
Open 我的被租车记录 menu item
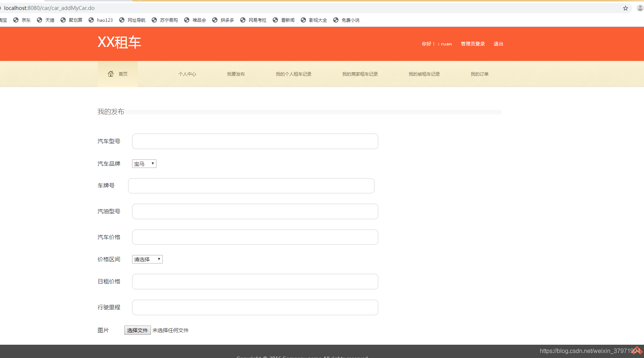[x=424, y=74]
